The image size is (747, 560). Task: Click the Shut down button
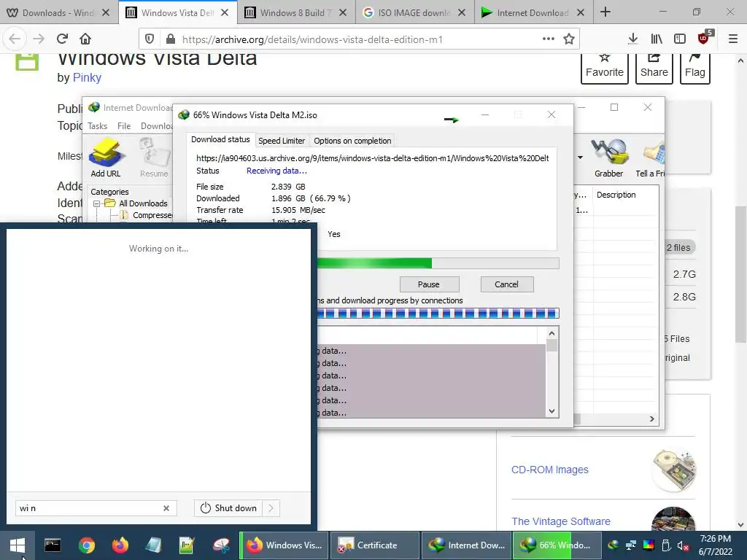click(x=228, y=508)
